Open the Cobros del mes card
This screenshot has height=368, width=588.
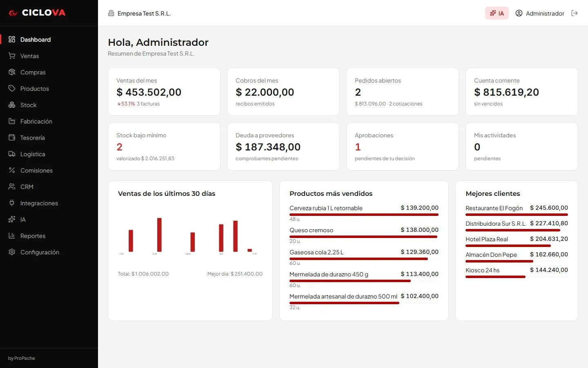point(283,92)
